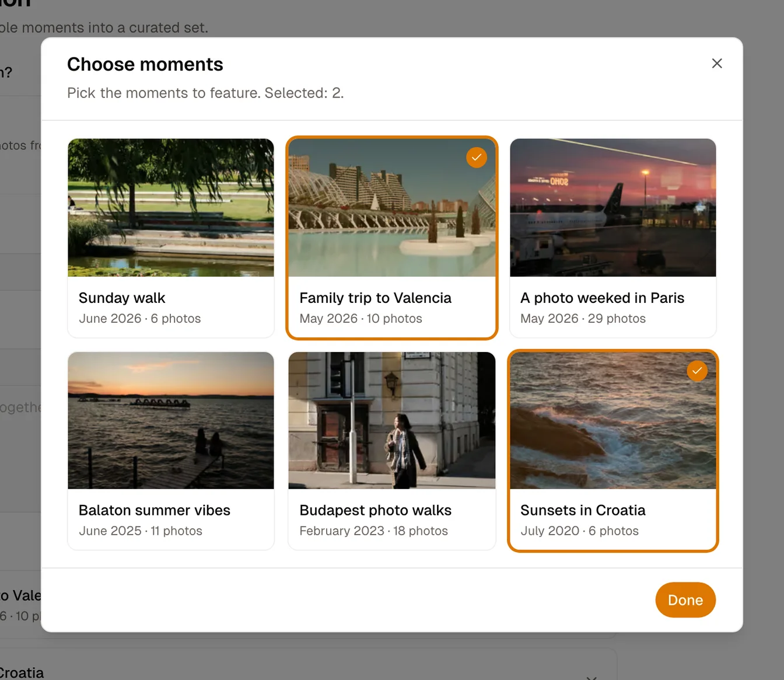Select the Balaton lake sunset thumbnail

pyautogui.click(x=171, y=420)
